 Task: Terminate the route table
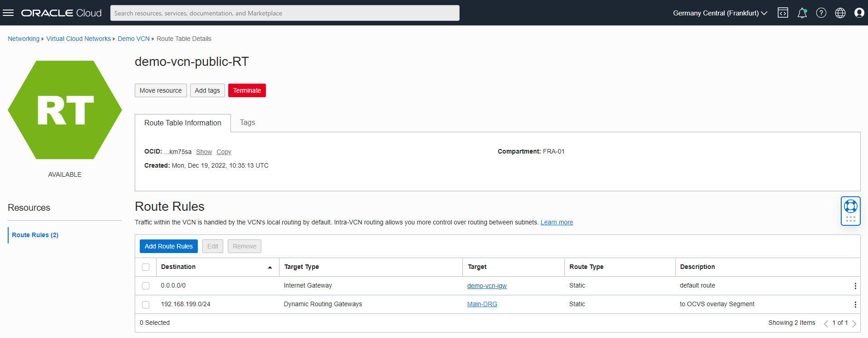tap(247, 90)
